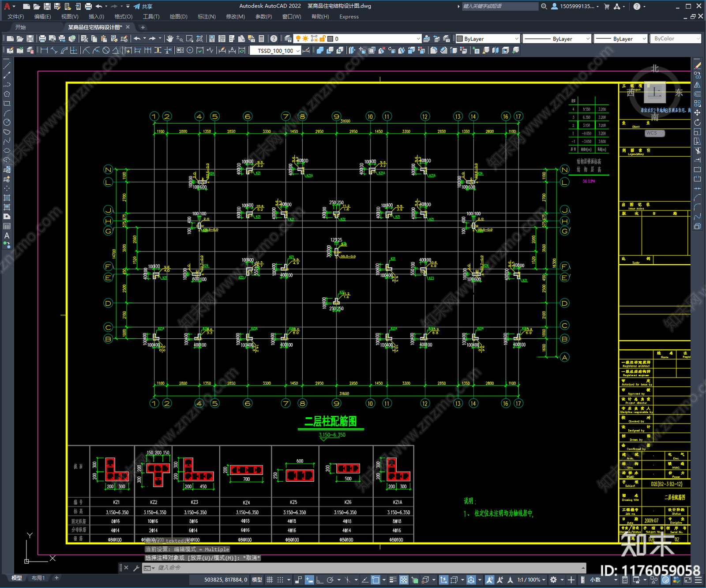Select the Circle draw tool
This screenshot has width=706, height=588.
(x=7, y=122)
